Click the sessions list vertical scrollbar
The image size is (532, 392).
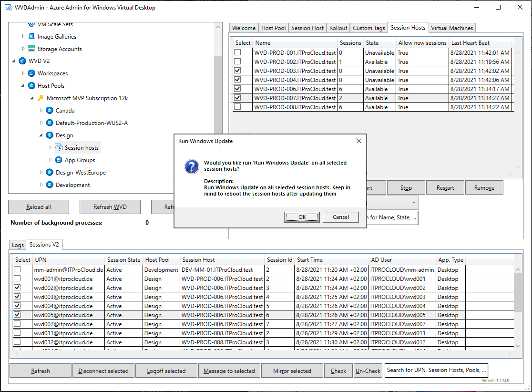click(x=518, y=308)
